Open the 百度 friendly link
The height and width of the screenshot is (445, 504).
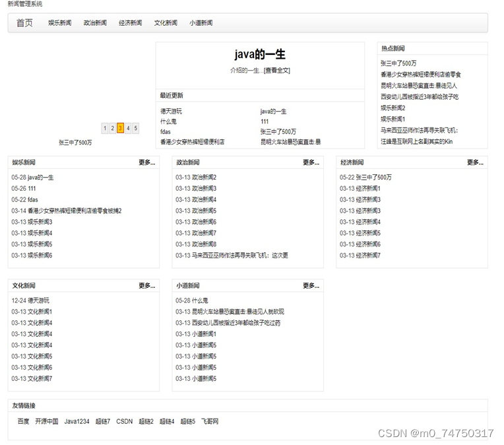[23, 421]
